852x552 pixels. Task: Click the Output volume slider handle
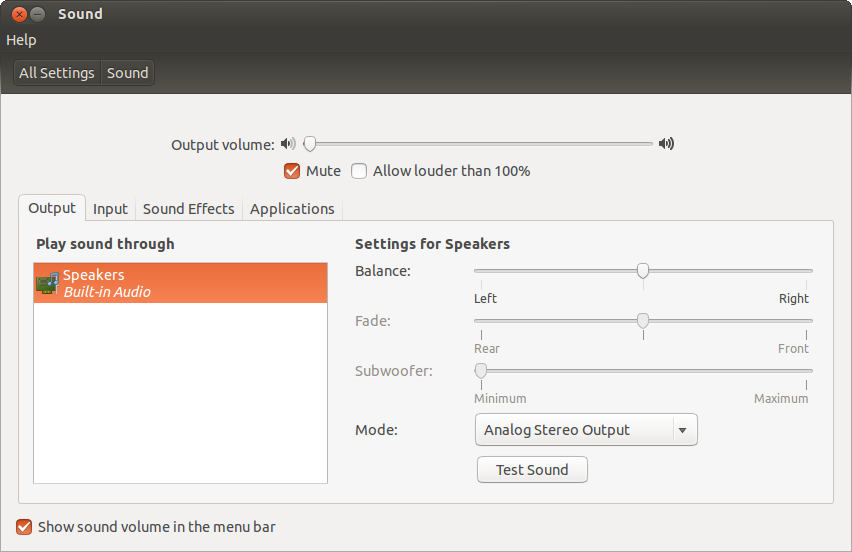coord(310,143)
